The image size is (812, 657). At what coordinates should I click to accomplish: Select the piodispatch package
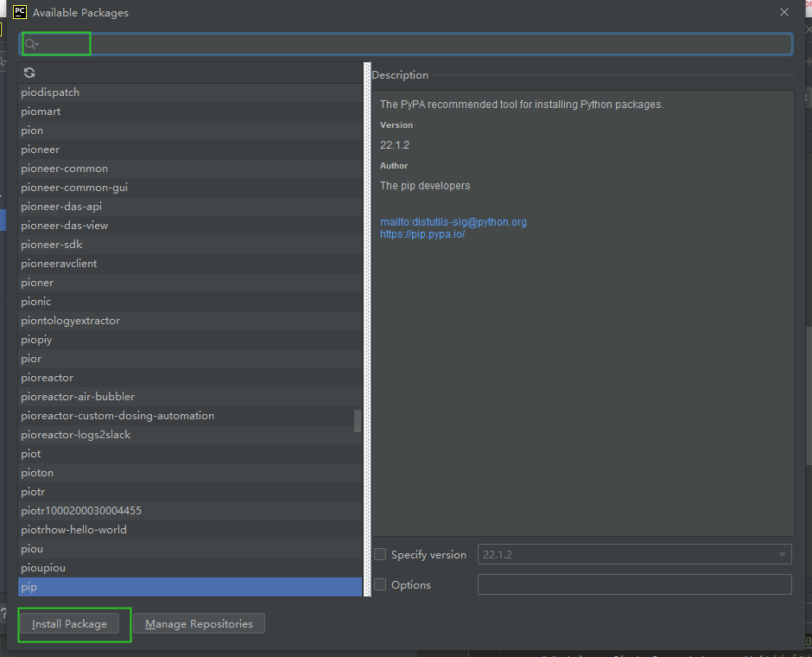point(190,92)
